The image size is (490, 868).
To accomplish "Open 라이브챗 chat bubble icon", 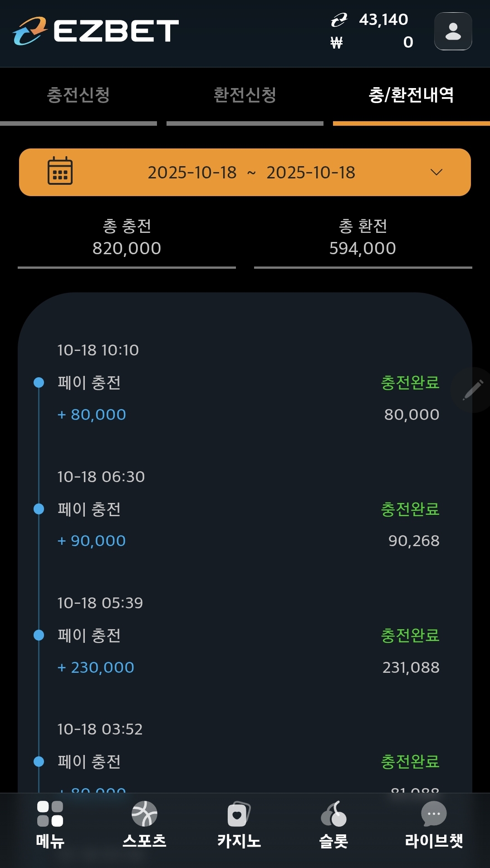I will pos(434,814).
